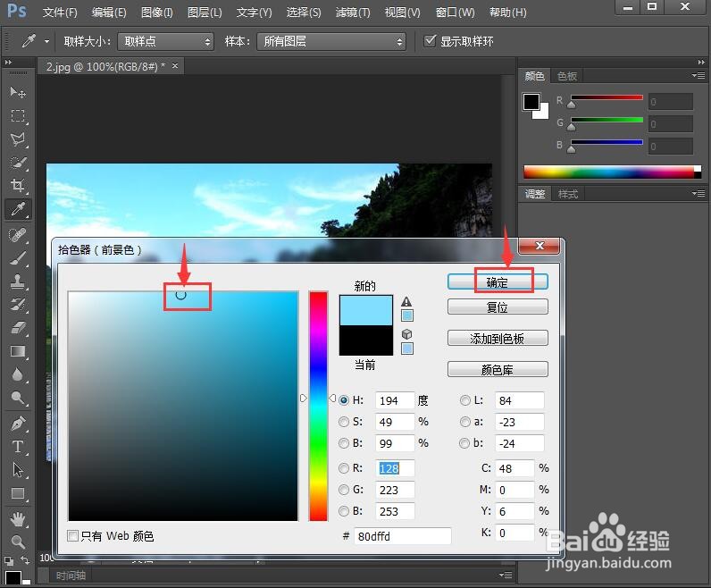Select the Quick Selection tool
This screenshot has height=588, width=711.
(x=18, y=163)
